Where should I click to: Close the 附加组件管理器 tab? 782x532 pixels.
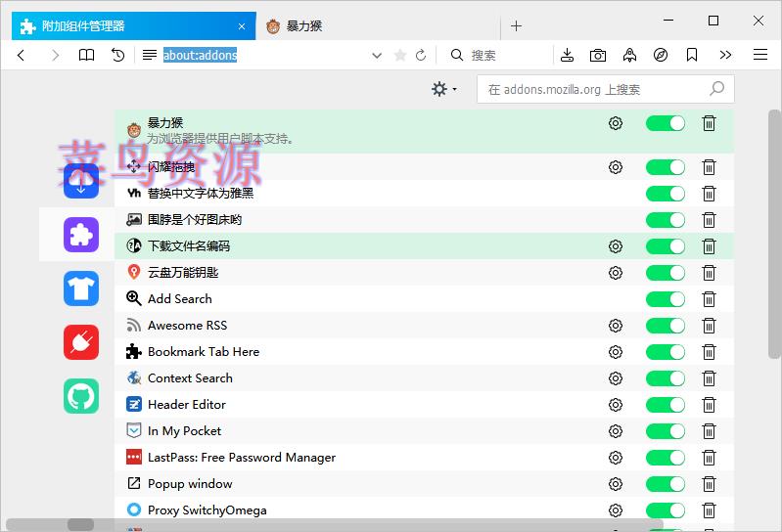(242, 26)
